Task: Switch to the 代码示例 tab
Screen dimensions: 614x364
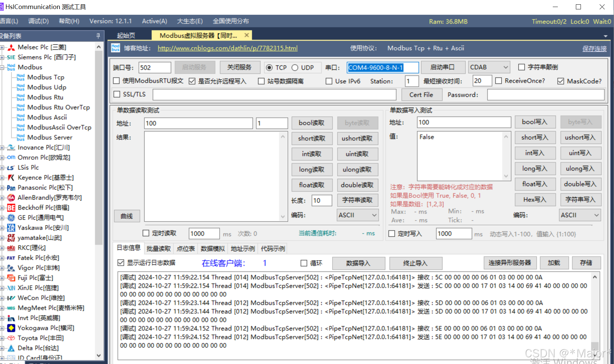Action: pos(272,248)
